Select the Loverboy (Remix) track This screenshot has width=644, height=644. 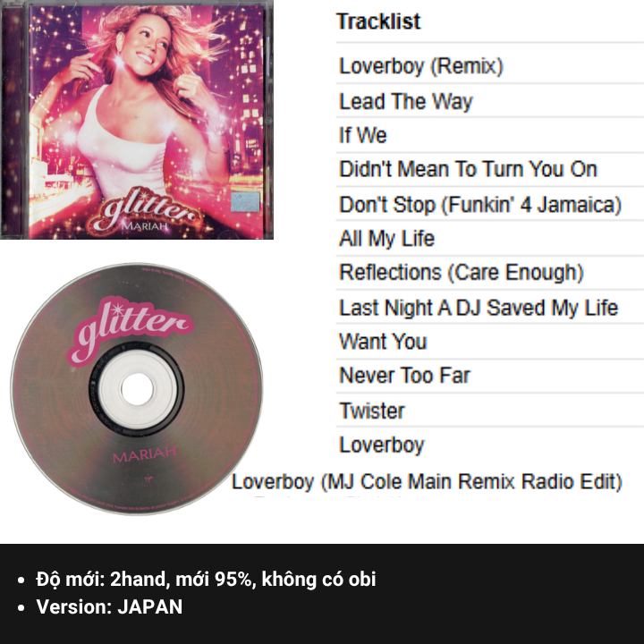pyautogui.click(x=421, y=65)
